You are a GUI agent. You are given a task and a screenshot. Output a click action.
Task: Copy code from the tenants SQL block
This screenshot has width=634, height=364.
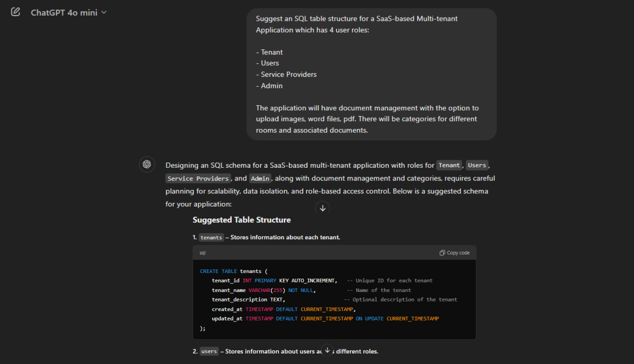455,253
